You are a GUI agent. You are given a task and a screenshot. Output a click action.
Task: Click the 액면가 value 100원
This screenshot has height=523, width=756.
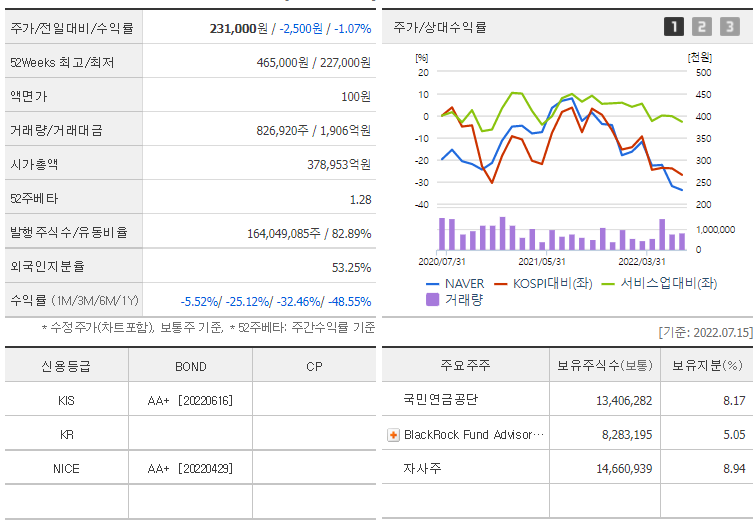[356, 96]
